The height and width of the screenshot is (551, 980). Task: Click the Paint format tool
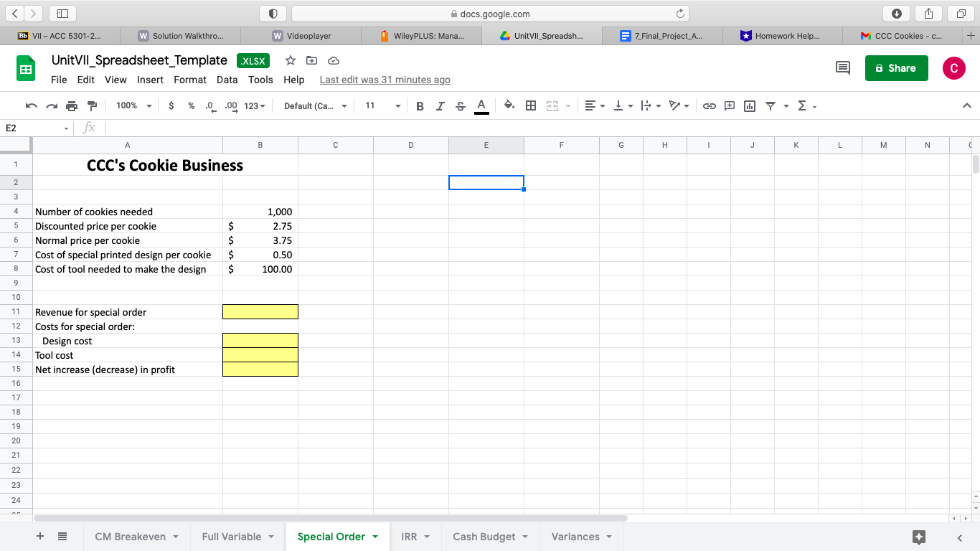tap(93, 105)
